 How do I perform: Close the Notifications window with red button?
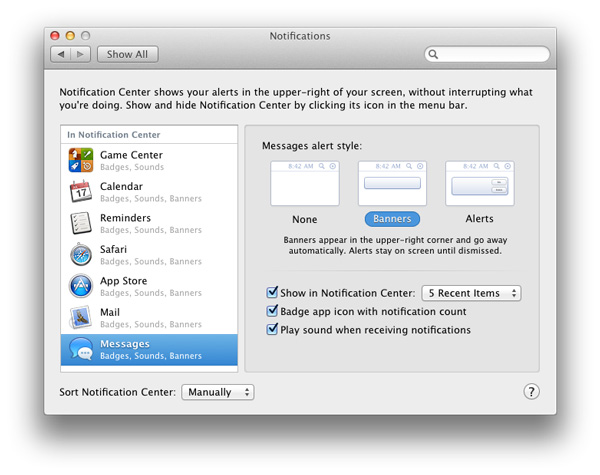[x=55, y=36]
